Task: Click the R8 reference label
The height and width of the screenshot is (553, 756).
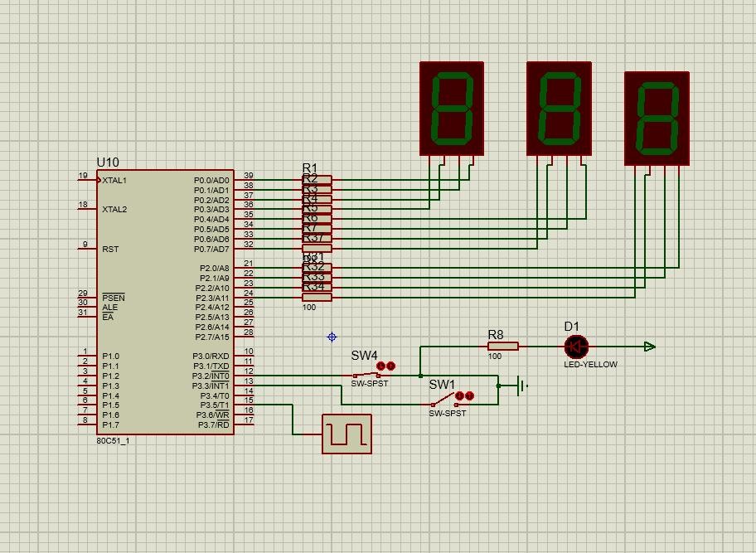Action: click(496, 335)
